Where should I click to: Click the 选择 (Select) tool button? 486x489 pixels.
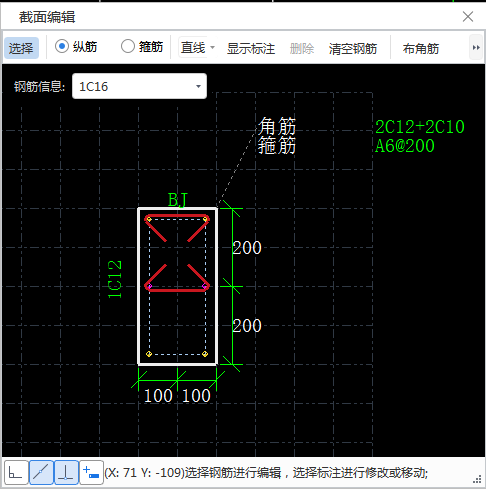[x=21, y=48]
